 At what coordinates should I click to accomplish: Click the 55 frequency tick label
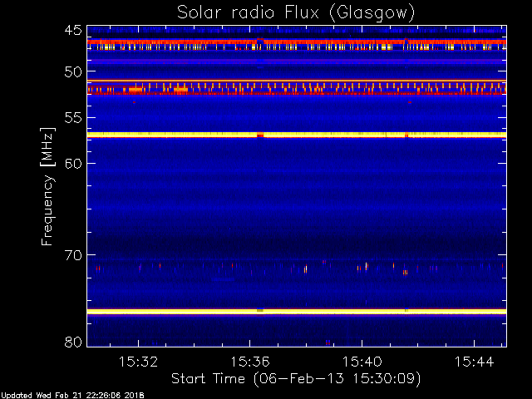73,118
